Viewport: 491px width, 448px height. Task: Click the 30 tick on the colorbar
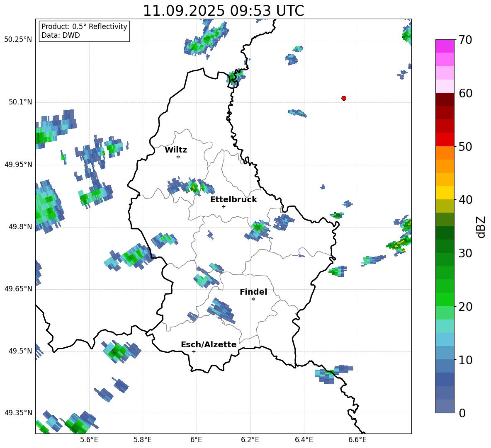(x=465, y=253)
